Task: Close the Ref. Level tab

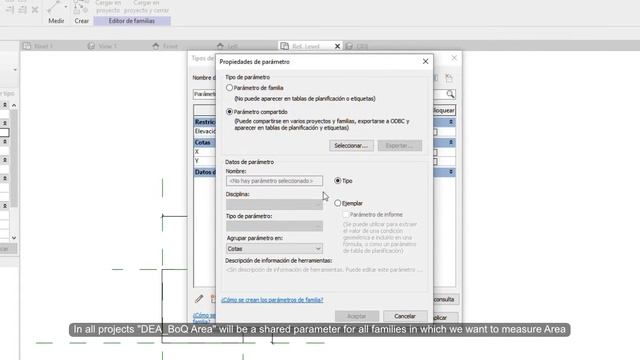Action: coord(337,46)
